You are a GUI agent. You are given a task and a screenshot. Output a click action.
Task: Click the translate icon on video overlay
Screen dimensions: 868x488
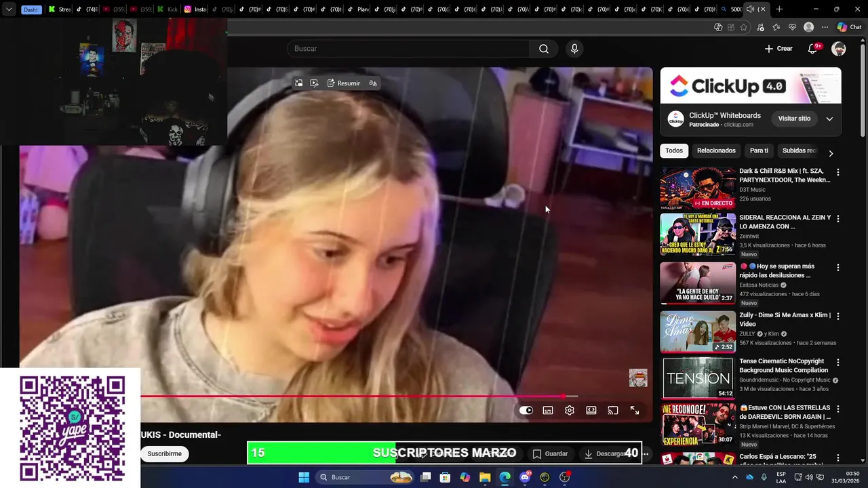coord(373,83)
